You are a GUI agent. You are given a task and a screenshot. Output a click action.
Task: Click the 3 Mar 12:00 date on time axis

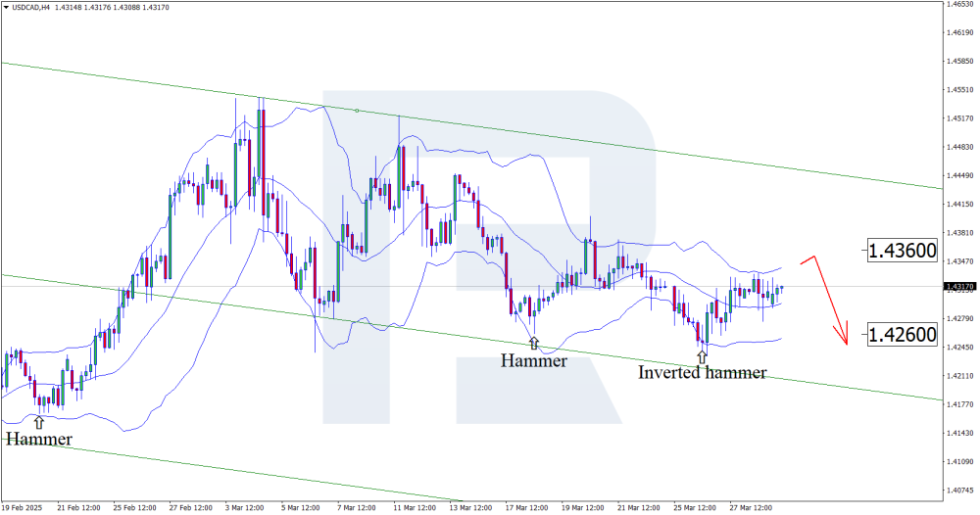click(x=242, y=507)
